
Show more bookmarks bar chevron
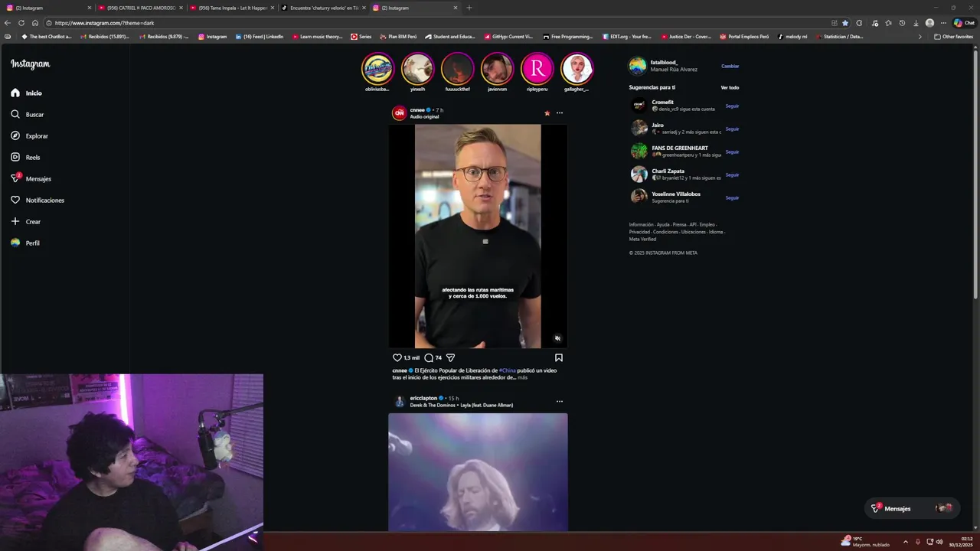click(920, 37)
